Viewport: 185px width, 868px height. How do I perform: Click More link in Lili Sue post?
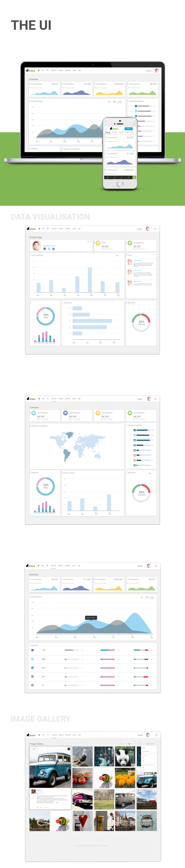[x=58, y=803]
